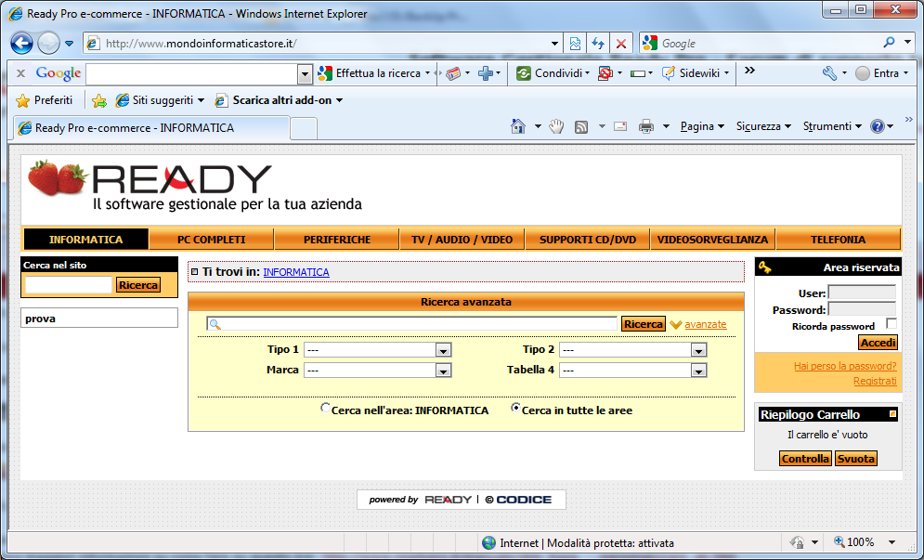
Task: Open the Pagina menu
Action: point(702,126)
